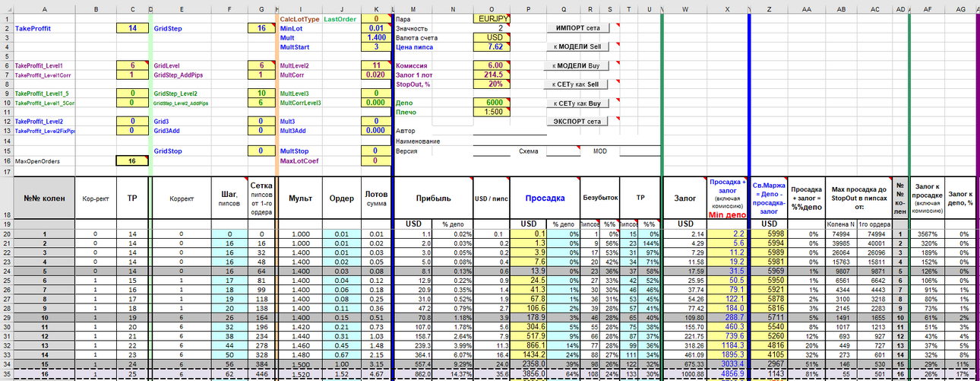Select the Комиссия value cell 6.00
The height and width of the screenshot is (381, 980).
coord(492,65)
